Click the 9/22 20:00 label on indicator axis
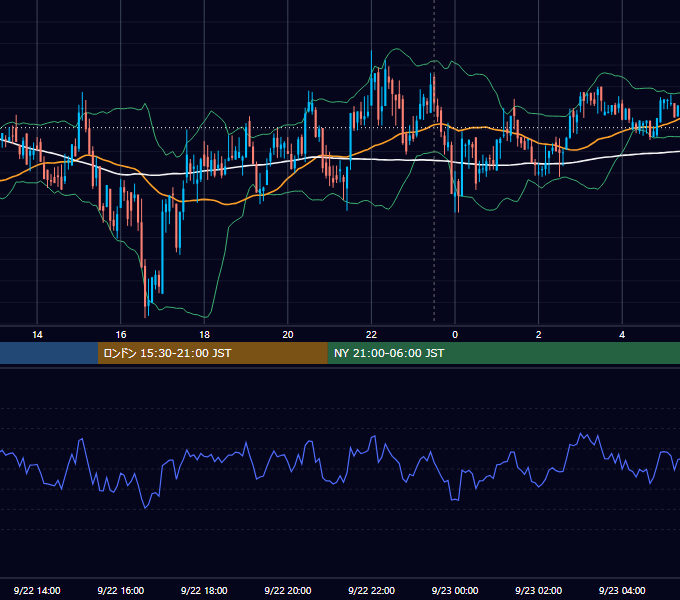The image size is (680, 600). click(x=288, y=590)
